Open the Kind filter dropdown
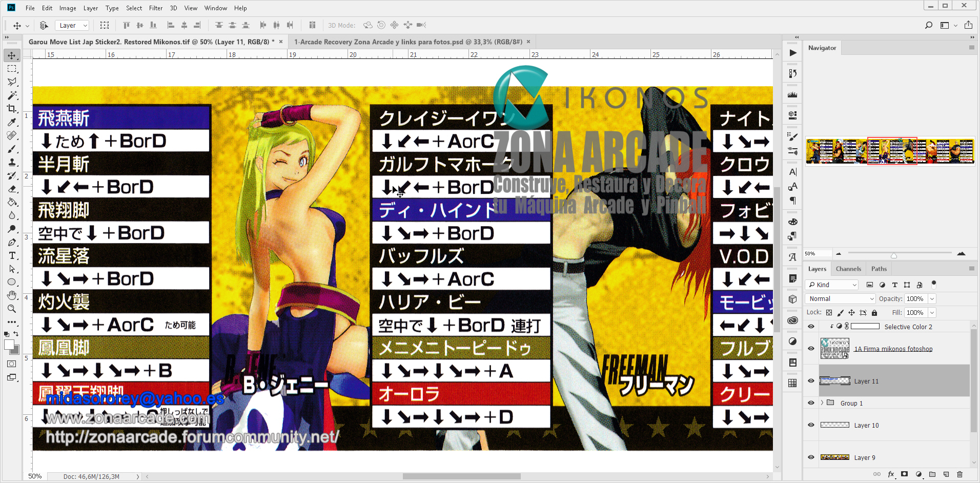This screenshot has width=980, height=483. tap(831, 285)
